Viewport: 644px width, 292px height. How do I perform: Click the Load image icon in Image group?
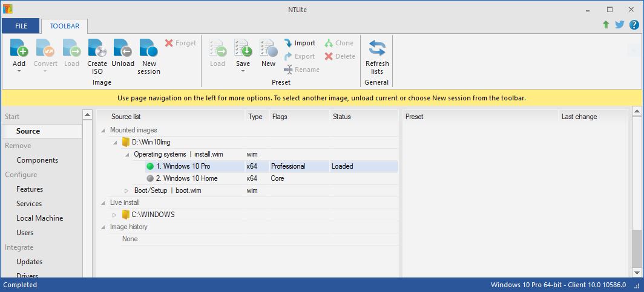pos(71,48)
